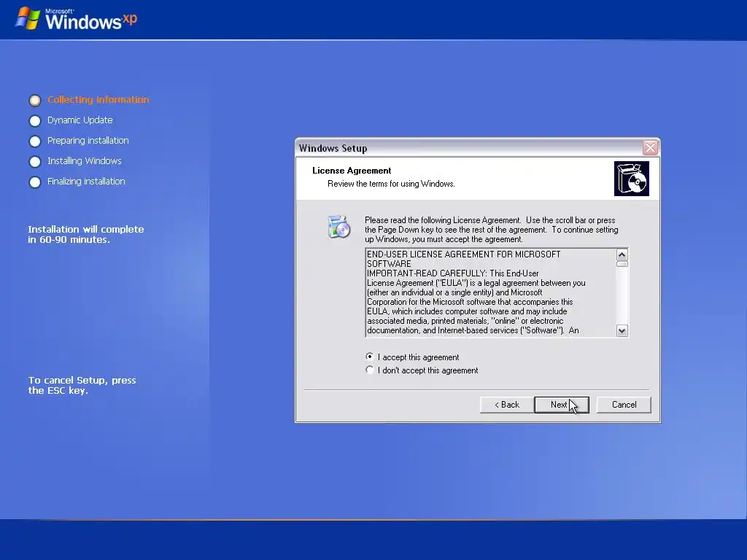747x560 pixels.
Task: Cancel the Windows Setup wizard
Action: point(624,405)
